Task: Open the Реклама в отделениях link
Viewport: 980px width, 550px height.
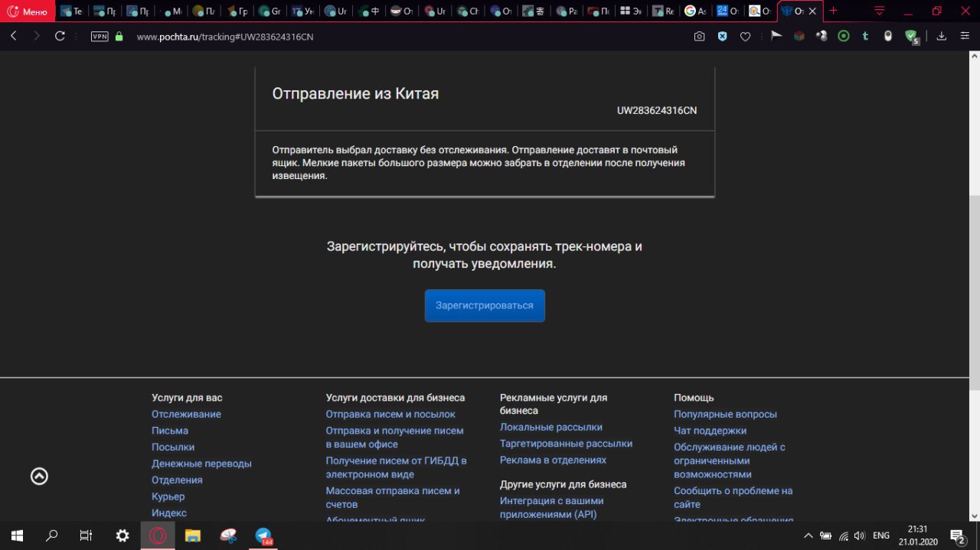Action: 553,460
